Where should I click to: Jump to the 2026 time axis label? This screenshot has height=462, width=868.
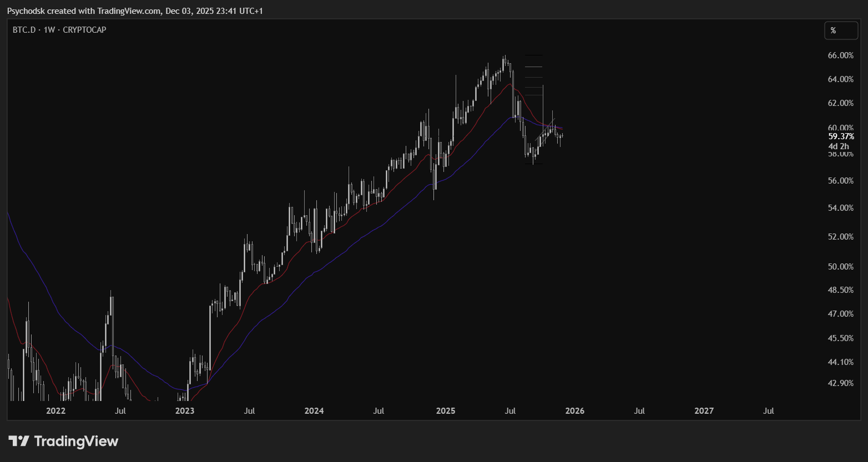575,411
